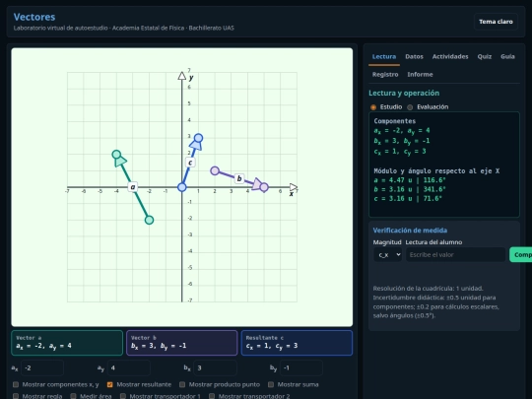Click the tip handle of vector a
The height and width of the screenshot is (399, 532).
pos(116,155)
